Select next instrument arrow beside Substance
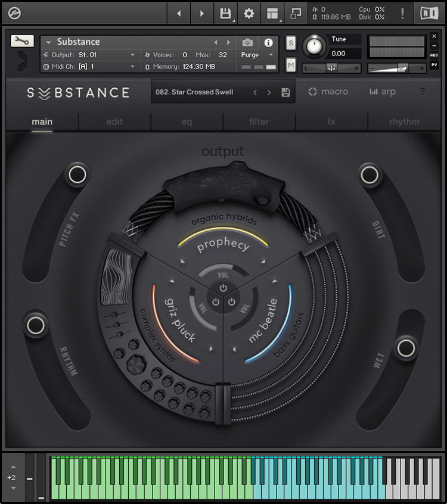The width and height of the screenshot is (447, 504). 228,42
